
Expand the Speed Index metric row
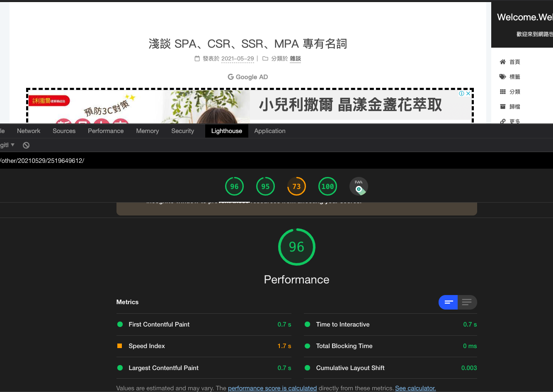(x=147, y=346)
